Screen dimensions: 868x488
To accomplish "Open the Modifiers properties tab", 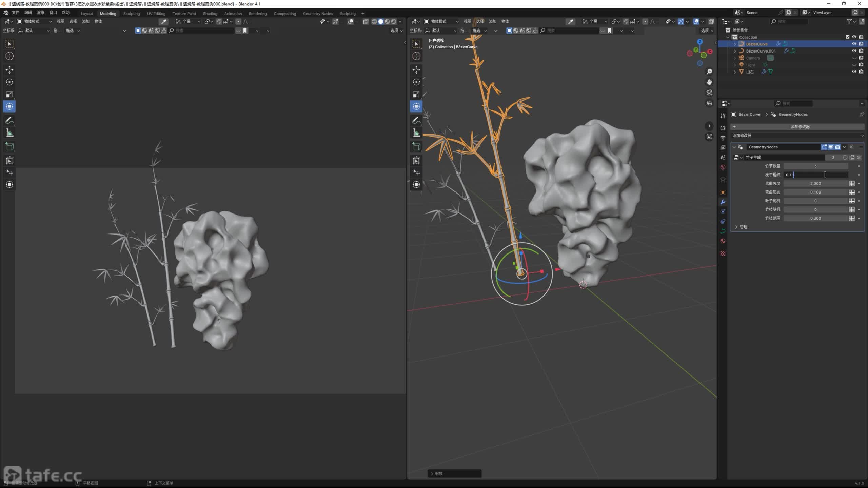I will coord(723,202).
